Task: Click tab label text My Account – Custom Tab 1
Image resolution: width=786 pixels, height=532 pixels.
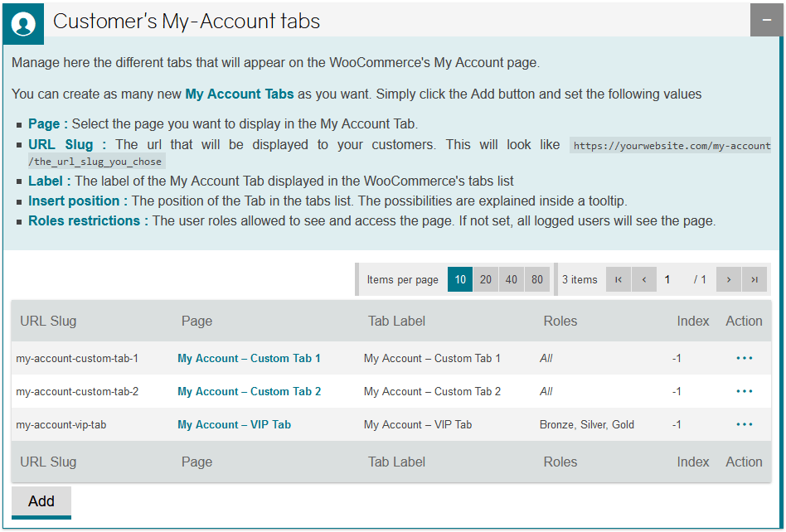Action: [x=432, y=358]
